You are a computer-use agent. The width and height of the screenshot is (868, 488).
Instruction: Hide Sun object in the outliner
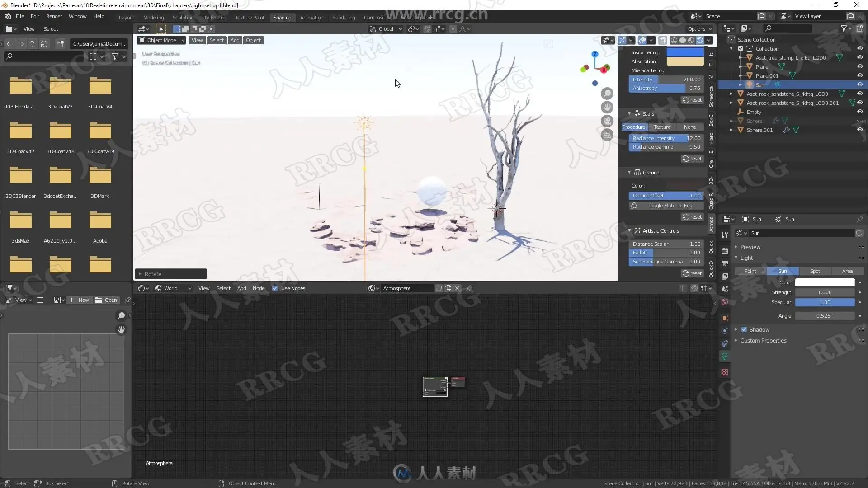point(860,84)
